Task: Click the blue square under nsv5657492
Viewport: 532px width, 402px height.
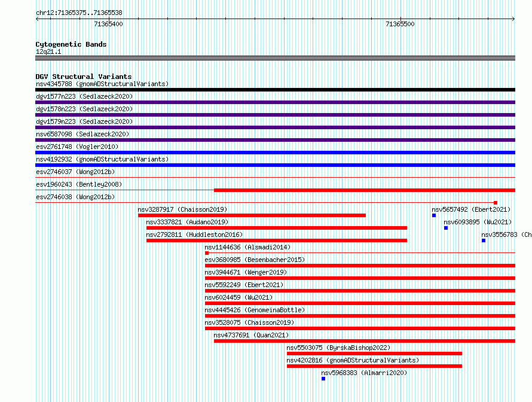Action: 434,215
